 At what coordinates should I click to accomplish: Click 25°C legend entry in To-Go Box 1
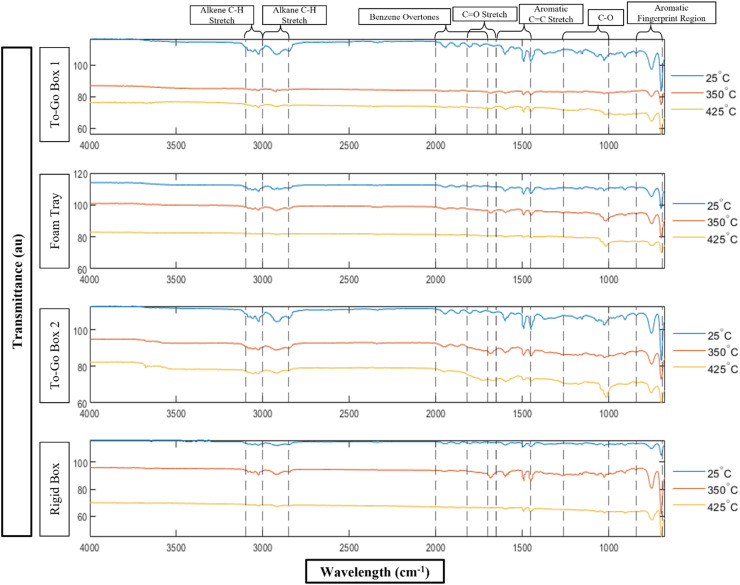coord(700,77)
